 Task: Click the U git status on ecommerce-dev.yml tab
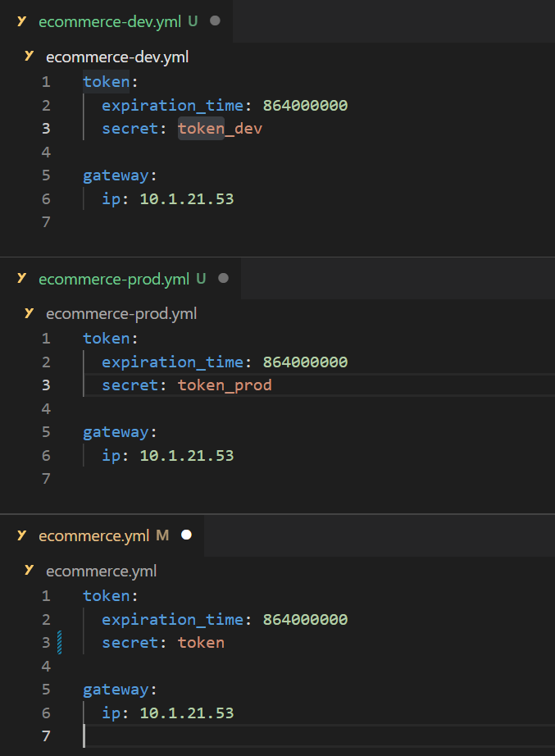click(193, 21)
